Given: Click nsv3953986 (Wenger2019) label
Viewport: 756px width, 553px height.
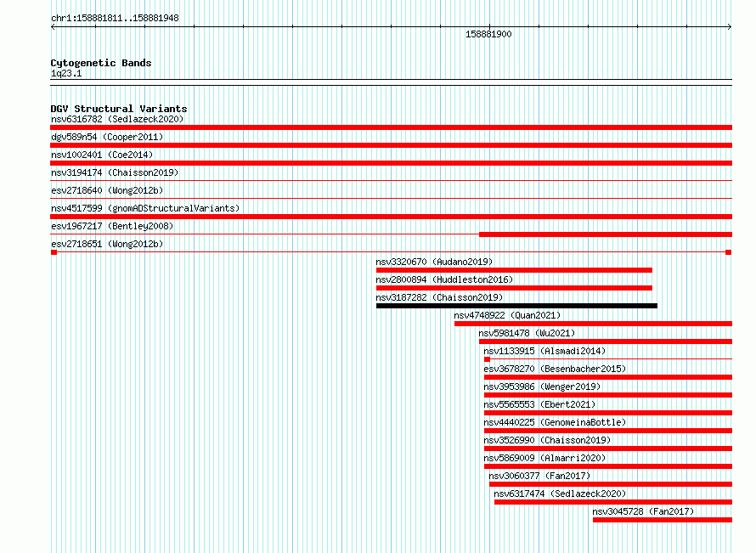Looking at the screenshot, I should [543, 387].
